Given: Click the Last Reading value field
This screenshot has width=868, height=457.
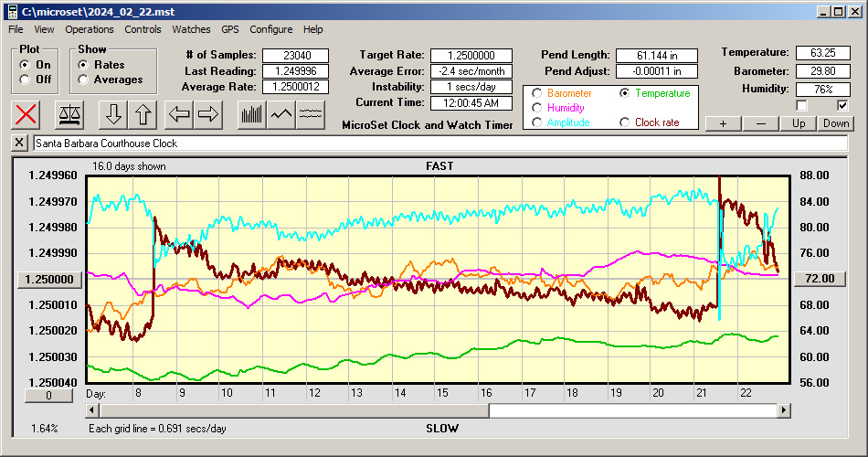Looking at the screenshot, I should tap(296, 71).
